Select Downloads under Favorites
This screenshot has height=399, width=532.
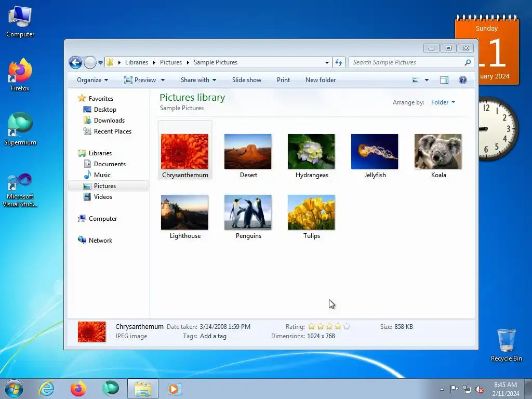[x=109, y=121]
